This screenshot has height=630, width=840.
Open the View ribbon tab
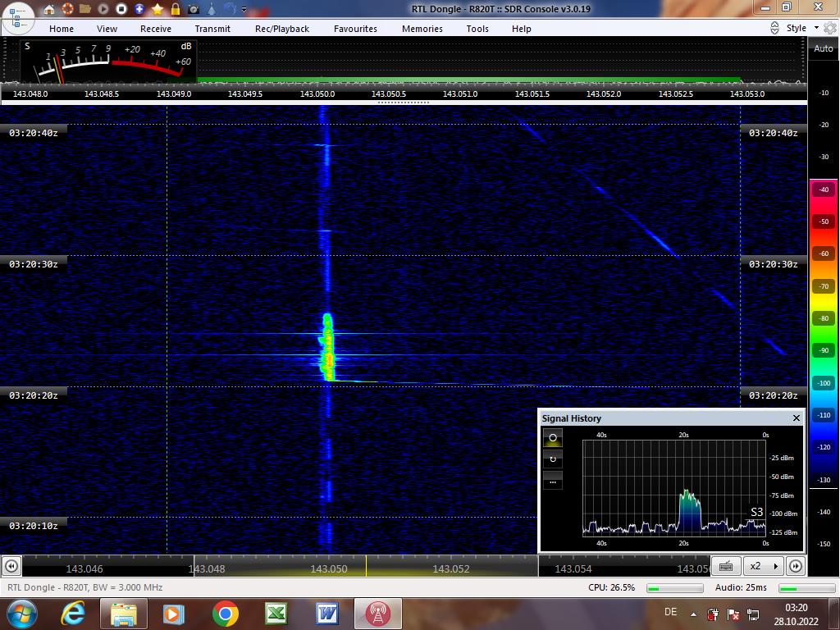107,29
